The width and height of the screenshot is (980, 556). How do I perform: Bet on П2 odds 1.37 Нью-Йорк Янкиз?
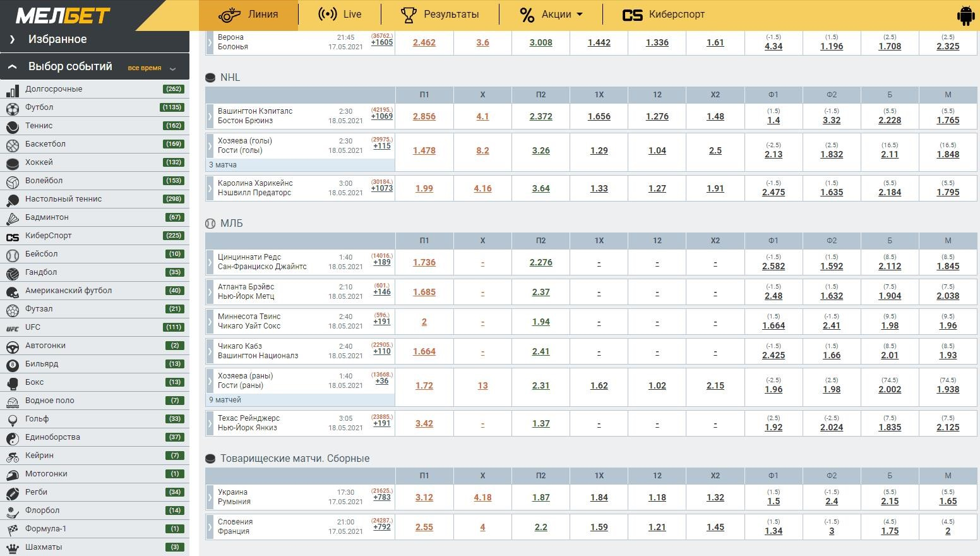point(541,423)
